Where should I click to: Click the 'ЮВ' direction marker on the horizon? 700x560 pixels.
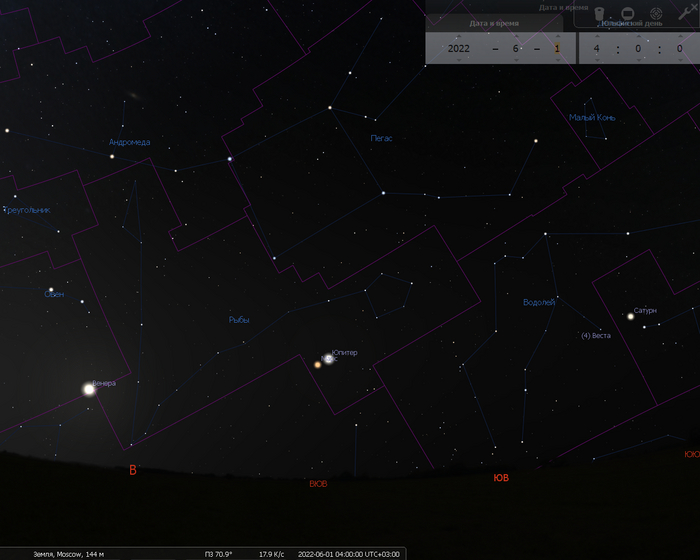501,478
